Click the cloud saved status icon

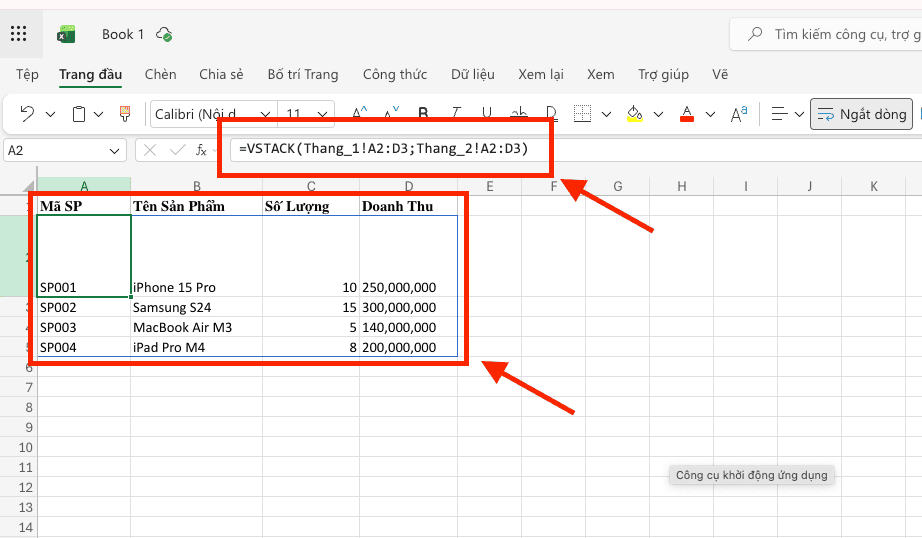tap(164, 34)
